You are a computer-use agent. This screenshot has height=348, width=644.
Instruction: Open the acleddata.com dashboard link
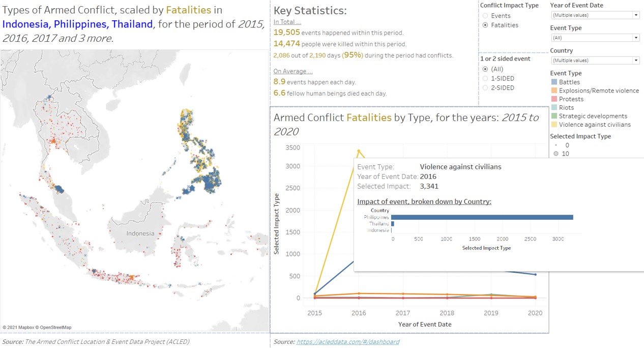coord(347,342)
